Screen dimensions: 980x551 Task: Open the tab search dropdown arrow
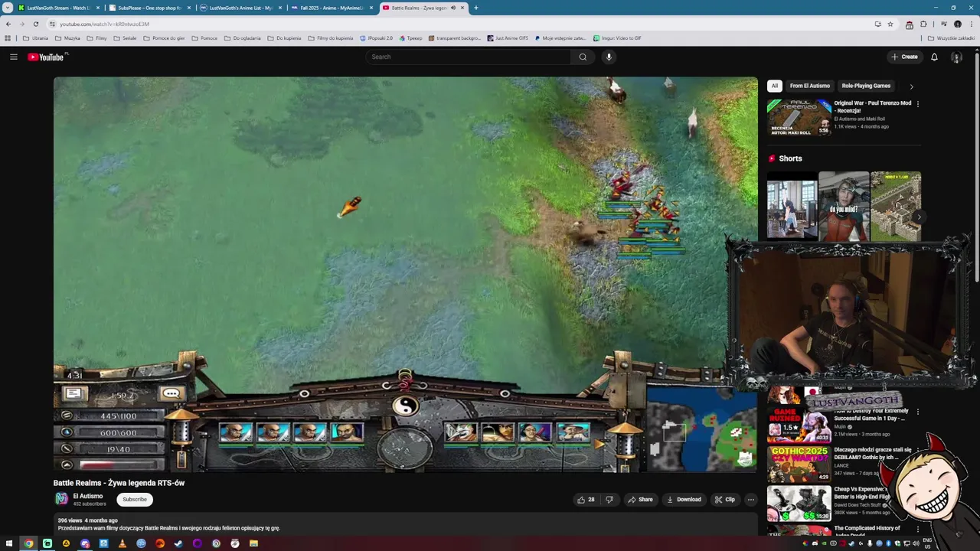click(x=7, y=8)
